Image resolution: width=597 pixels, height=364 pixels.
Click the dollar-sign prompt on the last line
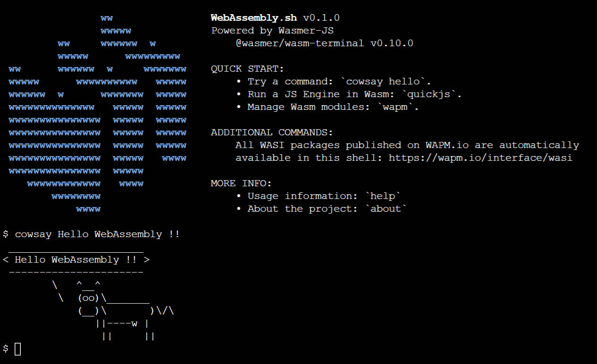[6, 349]
